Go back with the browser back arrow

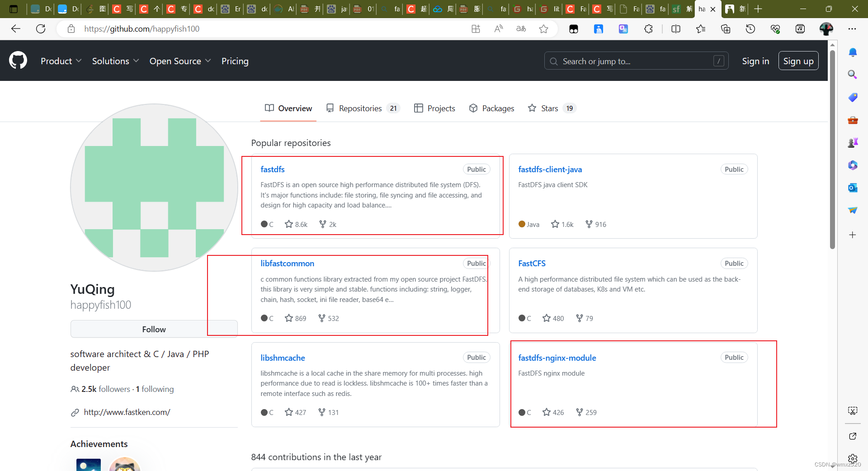click(16, 29)
